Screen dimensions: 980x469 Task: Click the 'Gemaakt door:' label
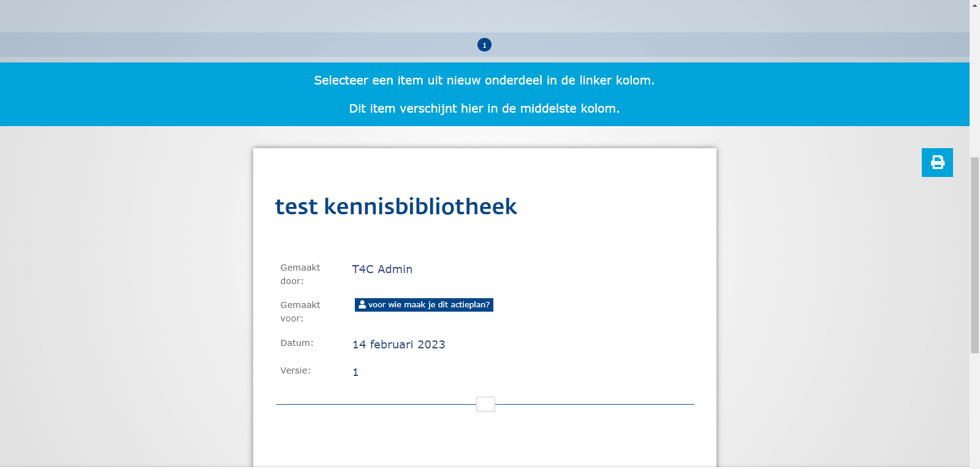pos(300,274)
